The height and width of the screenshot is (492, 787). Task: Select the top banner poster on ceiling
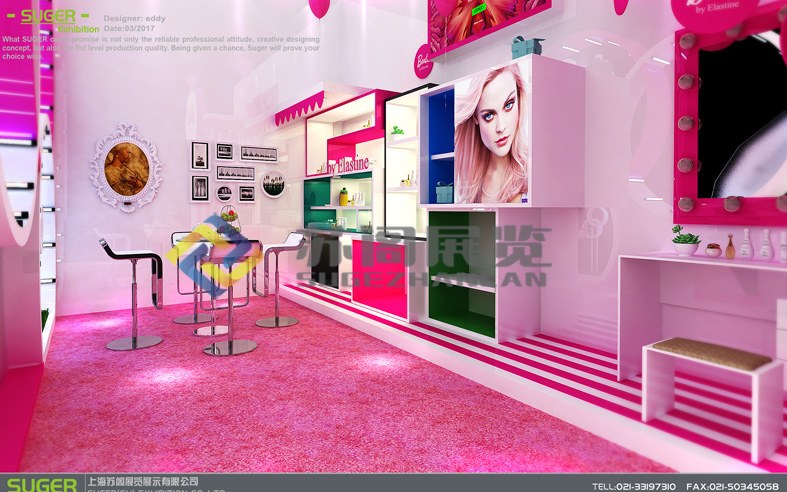[x=488, y=22]
